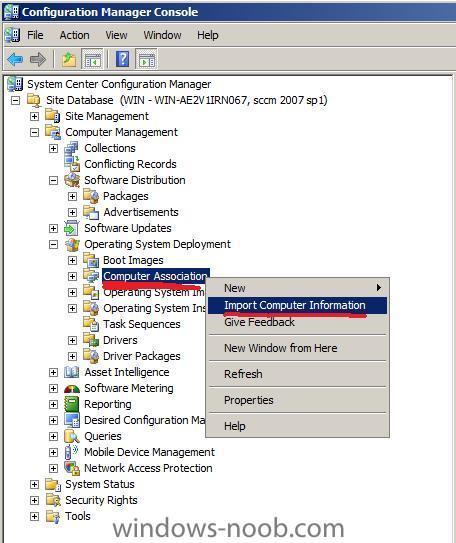Click the Operating System Deployment node icon
The width and height of the screenshot is (456, 543).
pyautogui.click(x=72, y=244)
